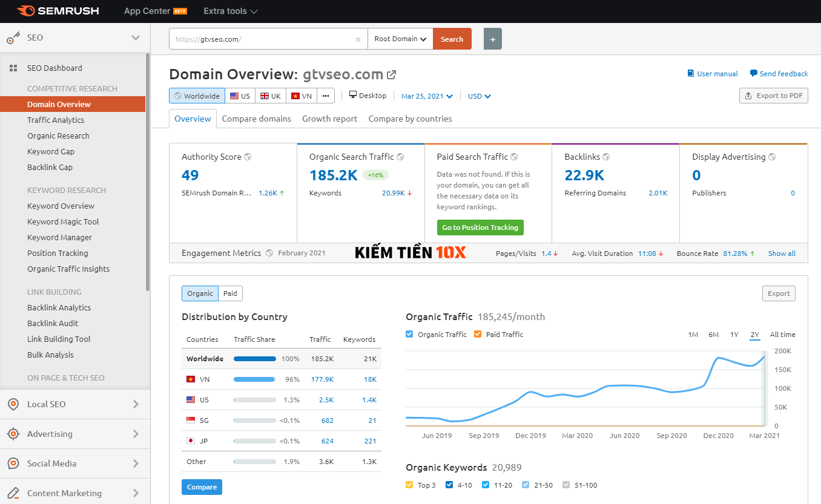Click the Export to PDF button
821x504 pixels.
click(774, 96)
